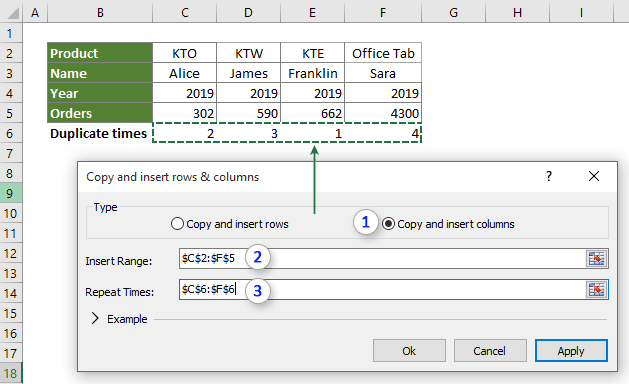Click the Duplicate times cell
This screenshot has width=629, height=384.
(x=100, y=133)
